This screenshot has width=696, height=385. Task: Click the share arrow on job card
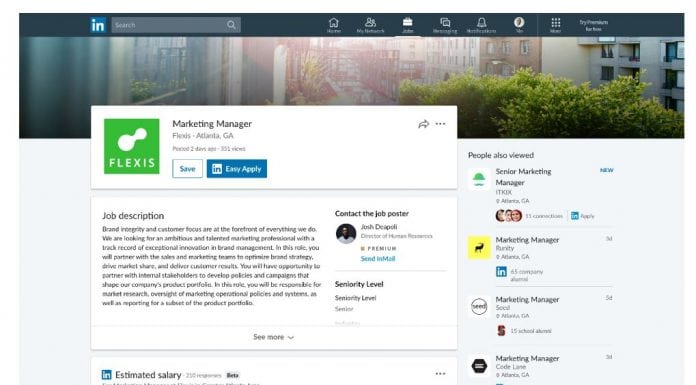pos(423,124)
